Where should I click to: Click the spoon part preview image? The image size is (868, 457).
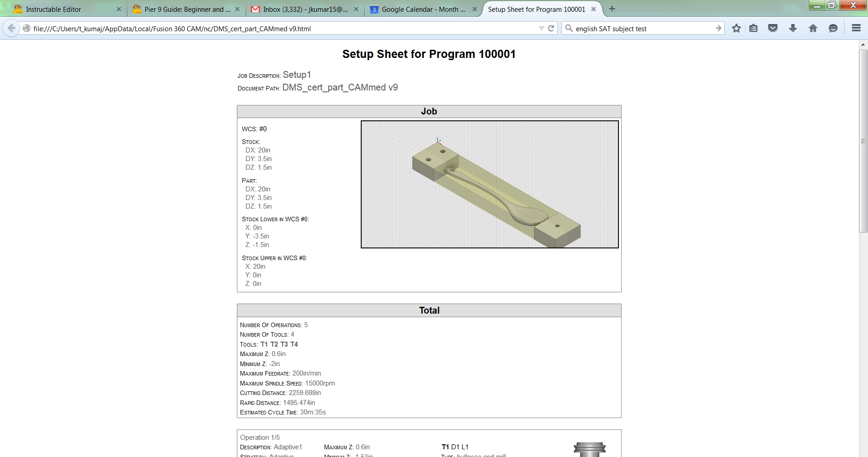pos(490,184)
